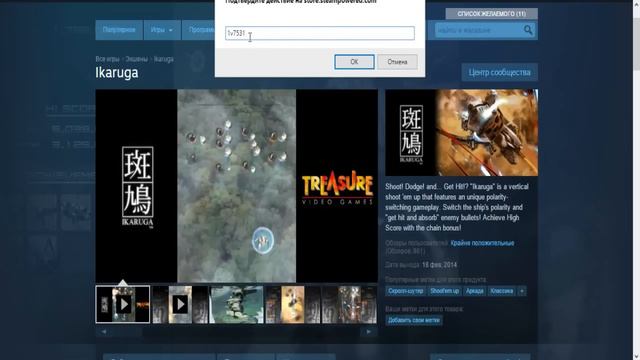Viewport: 640px width, 360px height.
Task: Focus the dialog text field containing 1v7531
Action: (320, 33)
